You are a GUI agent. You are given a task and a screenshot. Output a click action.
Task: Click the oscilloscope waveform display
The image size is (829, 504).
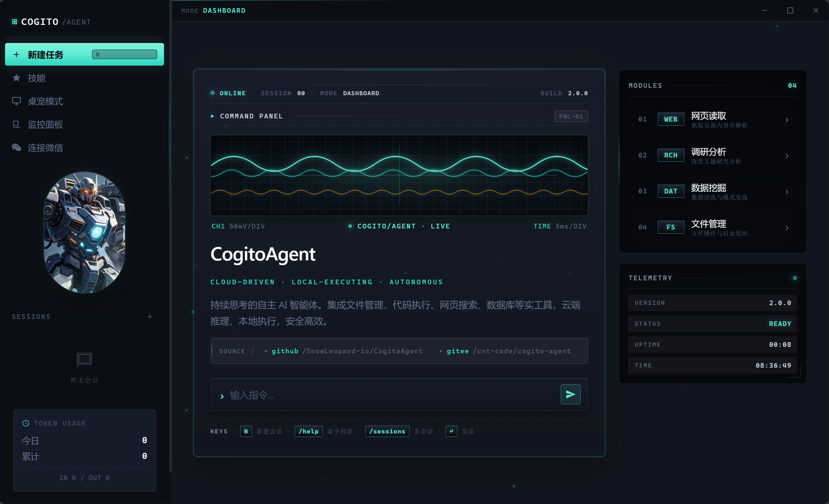pos(399,175)
